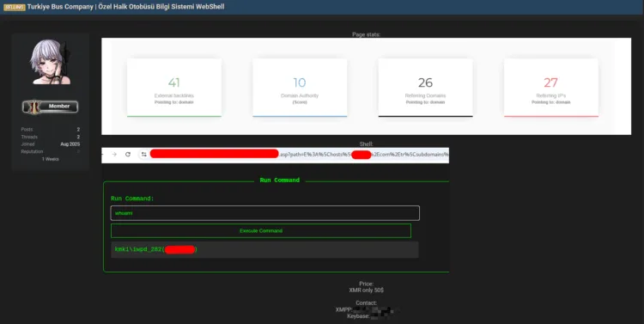Viewport: 644px width, 324px height.
Task: Click the Domain Authority card showing 10
Action: tap(300, 88)
